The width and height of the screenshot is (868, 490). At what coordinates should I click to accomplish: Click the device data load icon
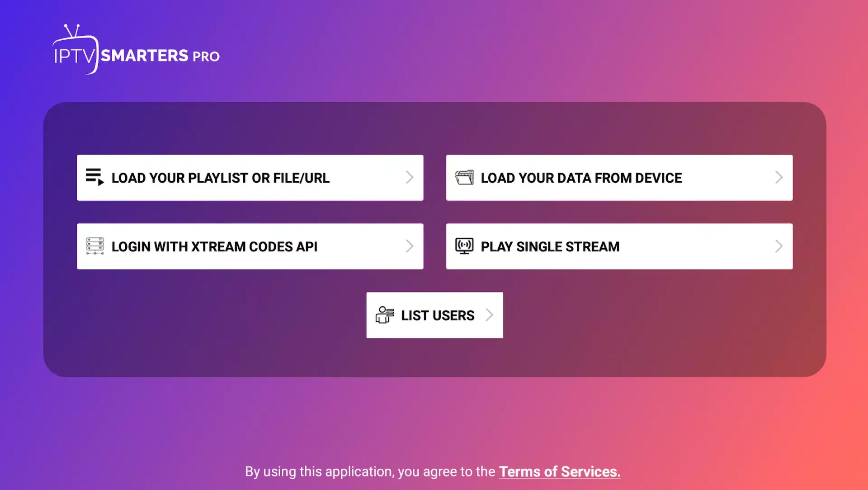(463, 177)
